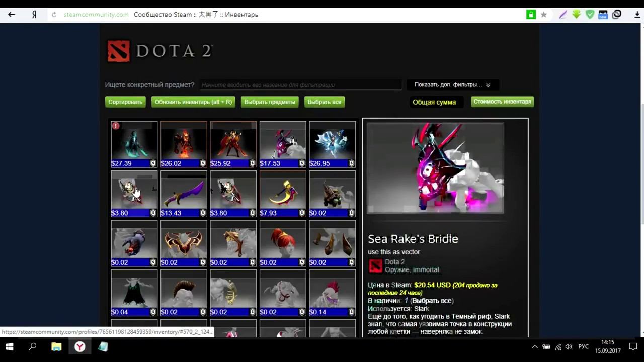Bookmark this page with the star icon

click(x=544, y=15)
